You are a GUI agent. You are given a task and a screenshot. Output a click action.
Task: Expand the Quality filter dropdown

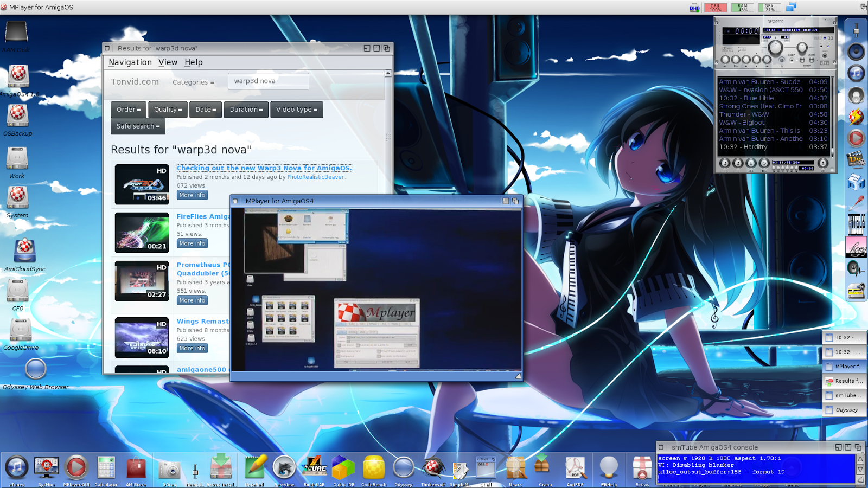click(168, 110)
